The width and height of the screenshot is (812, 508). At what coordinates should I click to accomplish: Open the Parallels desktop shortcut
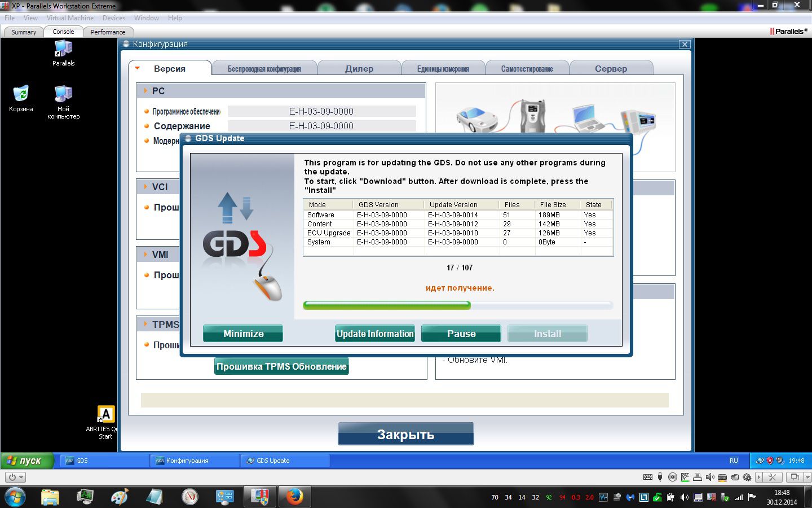(x=63, y=54)
